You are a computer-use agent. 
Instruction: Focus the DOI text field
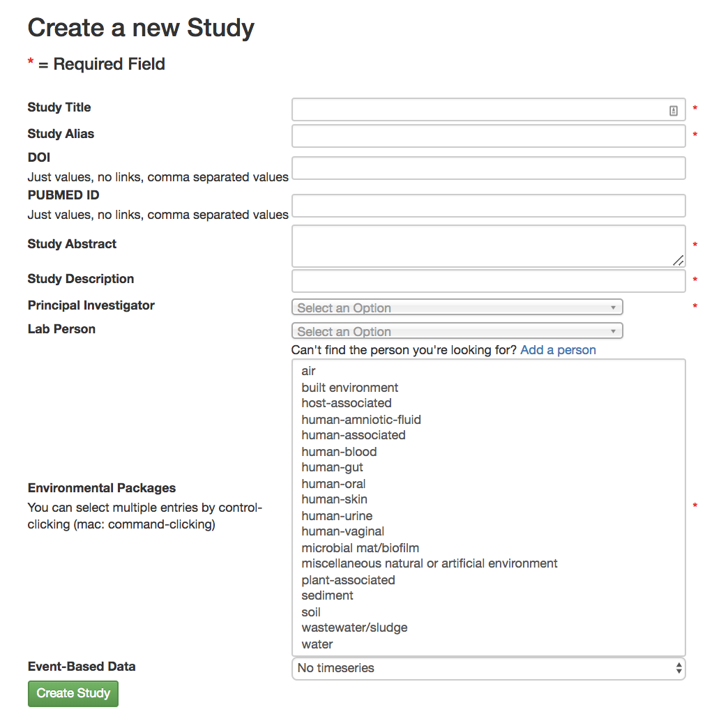click(x=488, y=168)
